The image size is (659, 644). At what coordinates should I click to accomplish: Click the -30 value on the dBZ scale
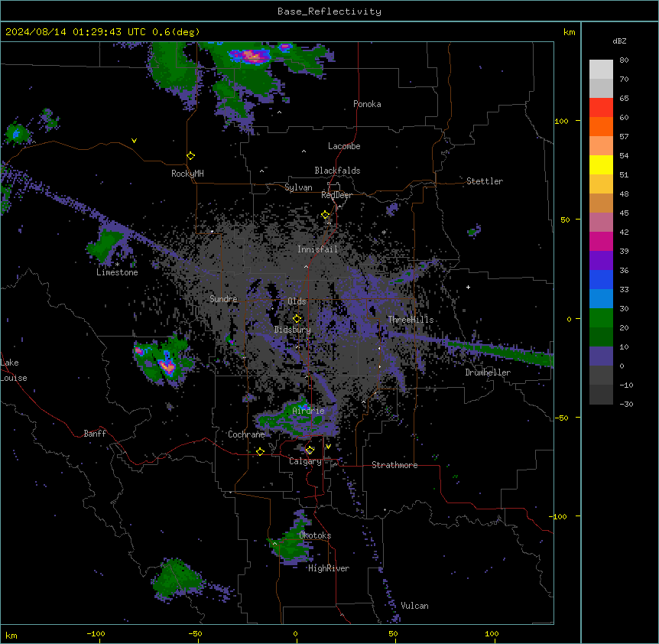(626, 405)
